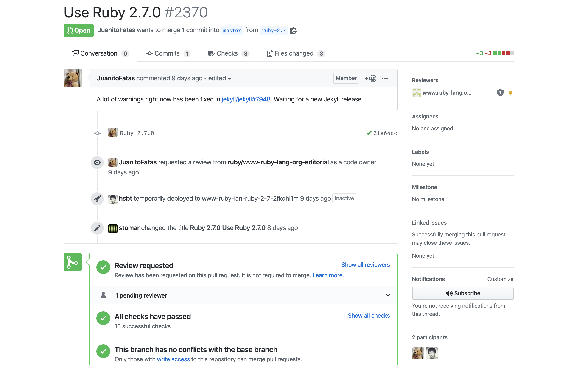
Task: Click the '2 participants' heading
Action: click(429, 337)
